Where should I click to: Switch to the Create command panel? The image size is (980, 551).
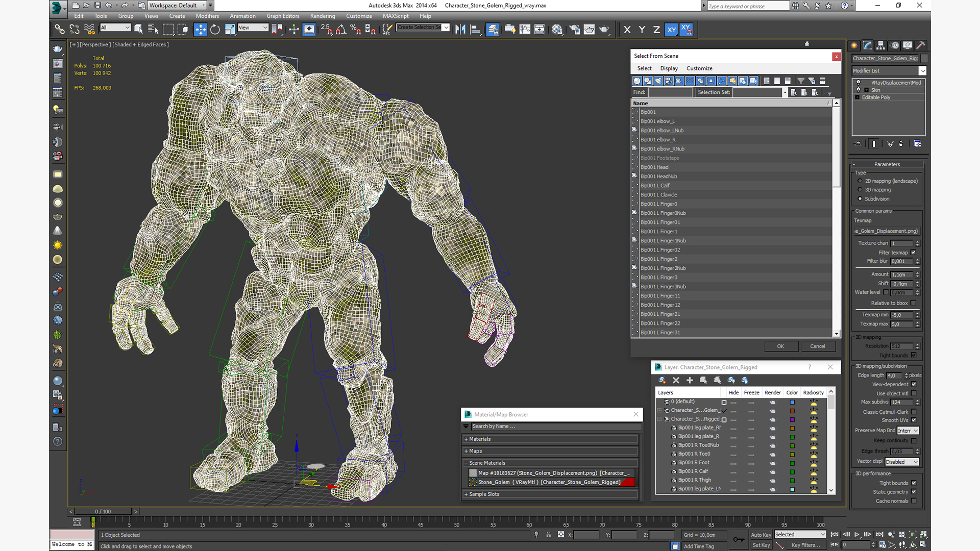coord(854,45)
